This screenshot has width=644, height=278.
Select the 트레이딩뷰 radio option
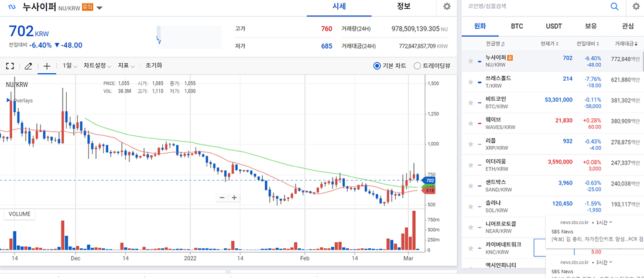417,66
